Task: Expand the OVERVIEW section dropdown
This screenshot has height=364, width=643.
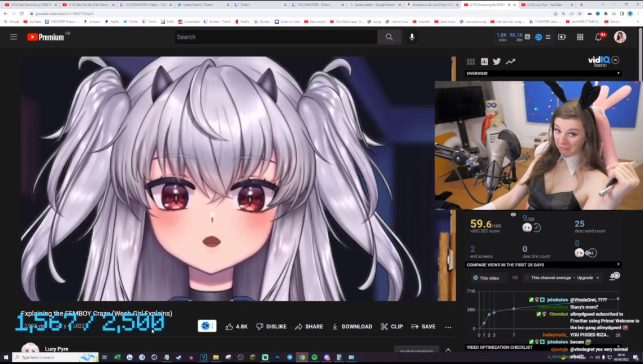Action: tap(618, 73)
